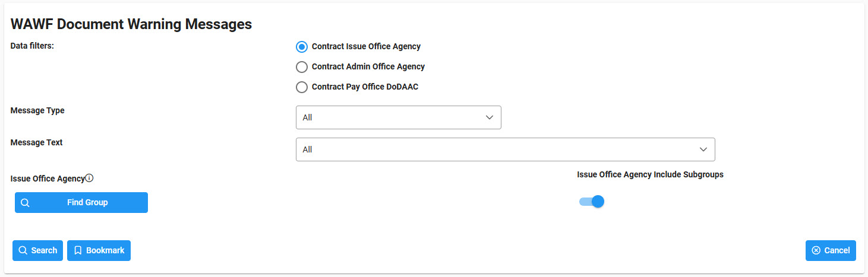Click the Issue Office Agency Include Subgroups label

tap(650, 175)
